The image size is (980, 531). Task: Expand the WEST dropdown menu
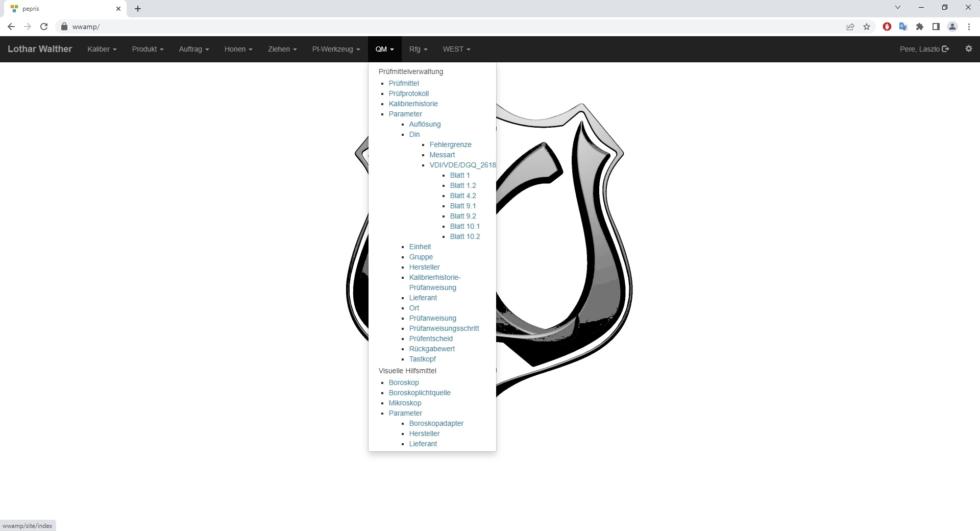click(x=457, y=49)
